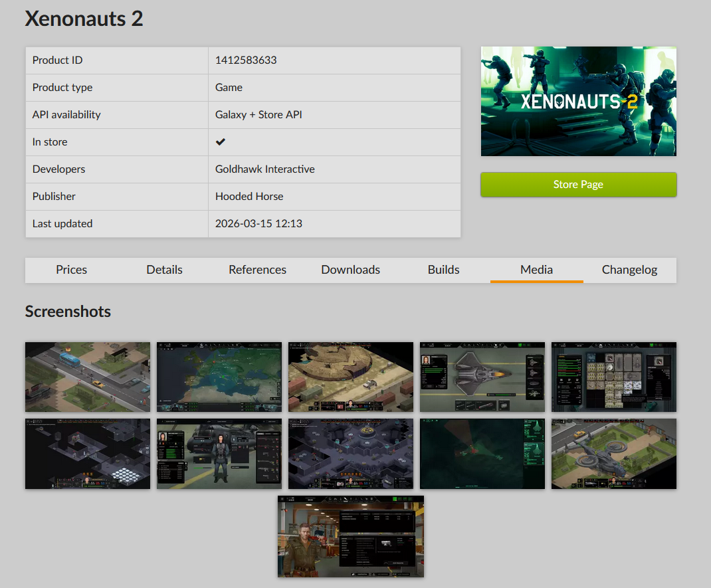Go to the Builds tab

(x=443, y=270)
